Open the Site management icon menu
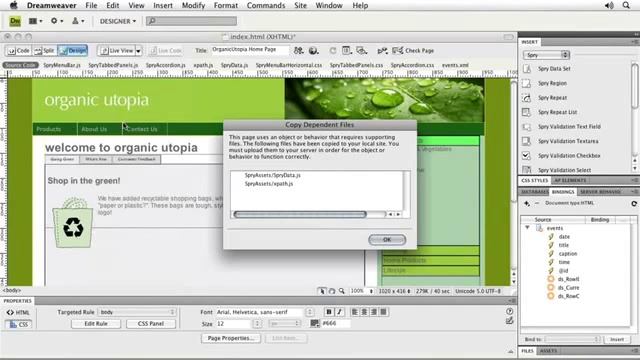 pos(78,21)
